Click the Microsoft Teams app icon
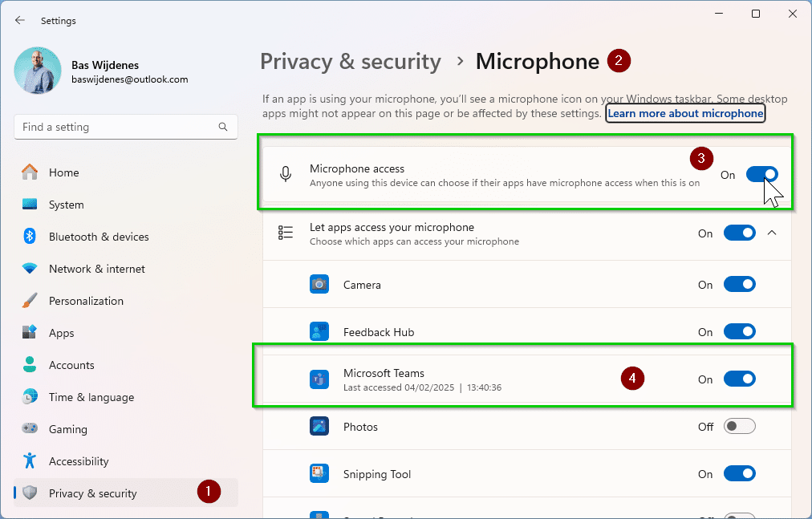812x519 pixels. 320,379
